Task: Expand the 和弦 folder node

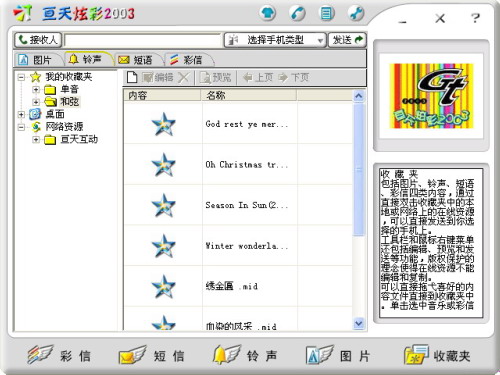Action: coord(36,101)
